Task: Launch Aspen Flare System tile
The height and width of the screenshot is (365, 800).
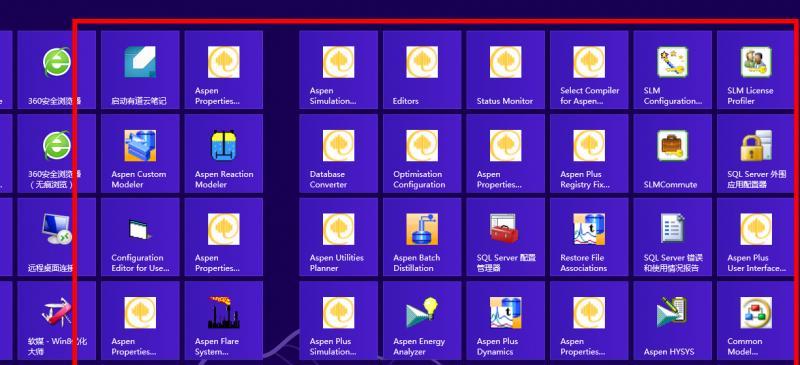Action: click(x=223, y=321)
